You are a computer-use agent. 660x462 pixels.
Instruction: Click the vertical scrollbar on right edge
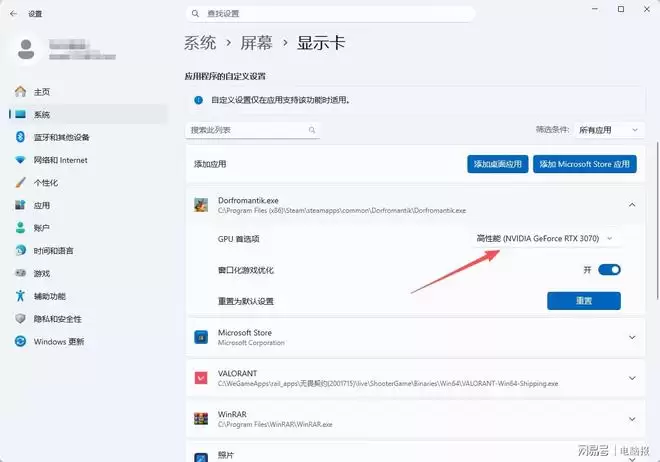[x=657, y=220]
